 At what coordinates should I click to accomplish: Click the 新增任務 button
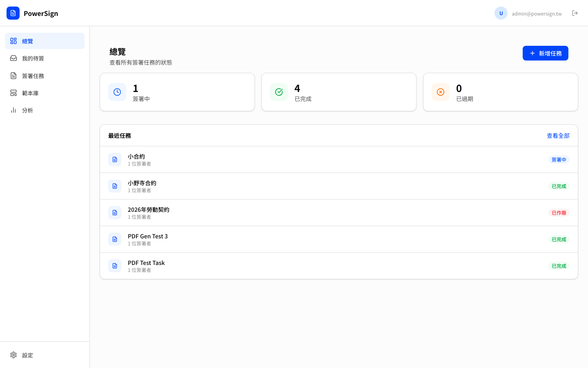click(546, 53)
